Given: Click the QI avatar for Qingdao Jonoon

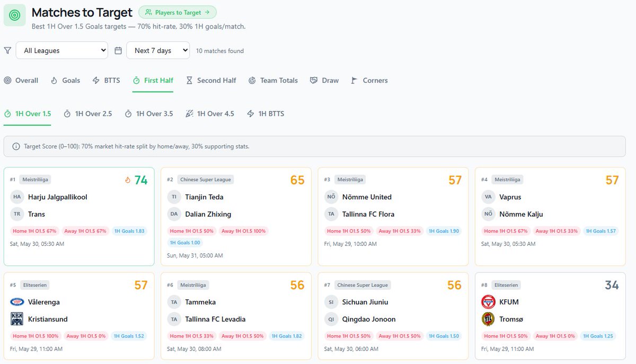Looking at the screenshot, I should click(331, 319).
